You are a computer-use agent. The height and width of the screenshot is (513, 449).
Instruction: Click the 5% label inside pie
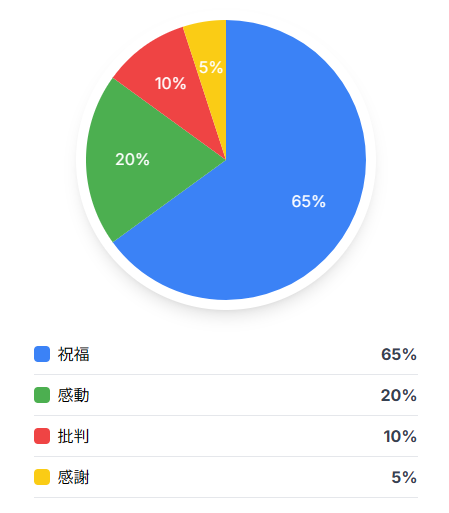point(211,67)
